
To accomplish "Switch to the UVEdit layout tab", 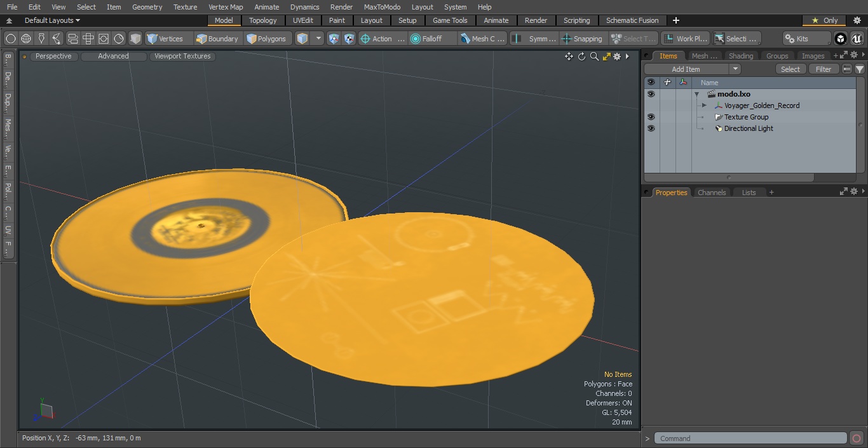I will (303, 20).
